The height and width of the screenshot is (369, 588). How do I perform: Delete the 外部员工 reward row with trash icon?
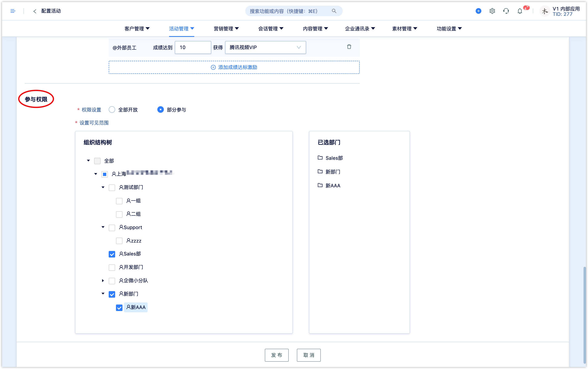349,47
